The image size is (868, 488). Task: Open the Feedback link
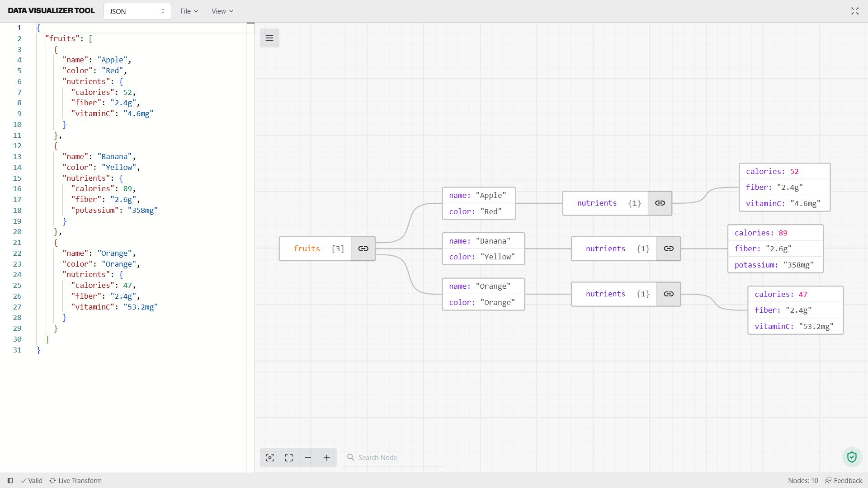point(844,481)
